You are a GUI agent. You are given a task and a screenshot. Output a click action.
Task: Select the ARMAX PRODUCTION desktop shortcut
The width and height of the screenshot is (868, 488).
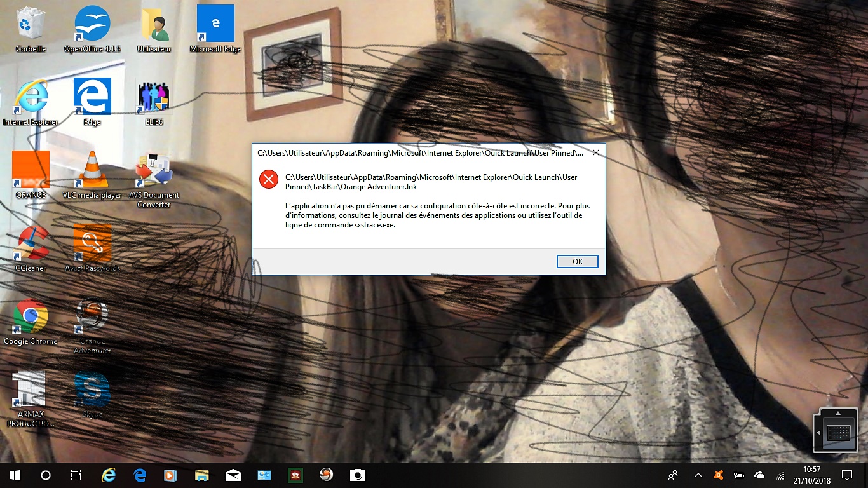pyautogui.click(x=31, y=399)
